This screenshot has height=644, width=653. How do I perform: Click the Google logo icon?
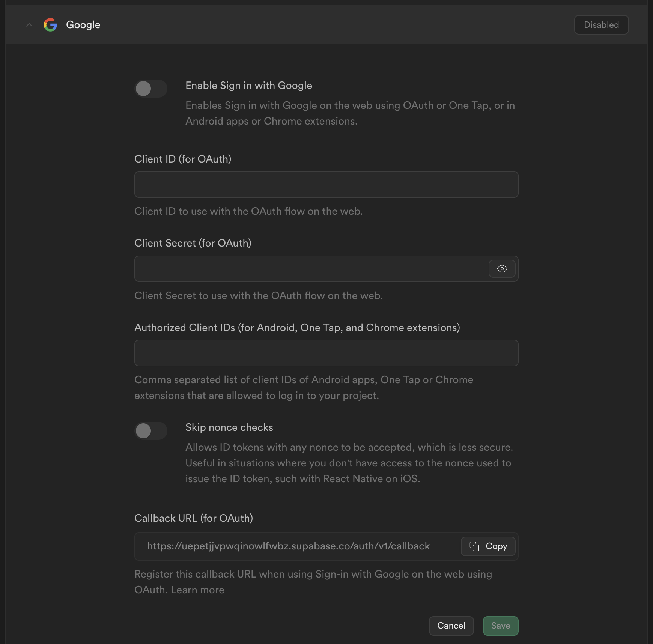50,24
